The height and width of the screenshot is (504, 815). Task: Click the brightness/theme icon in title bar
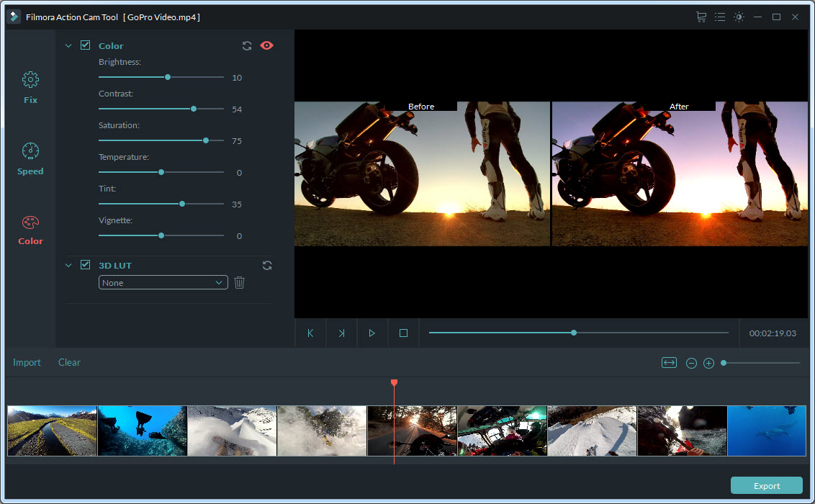739,17
